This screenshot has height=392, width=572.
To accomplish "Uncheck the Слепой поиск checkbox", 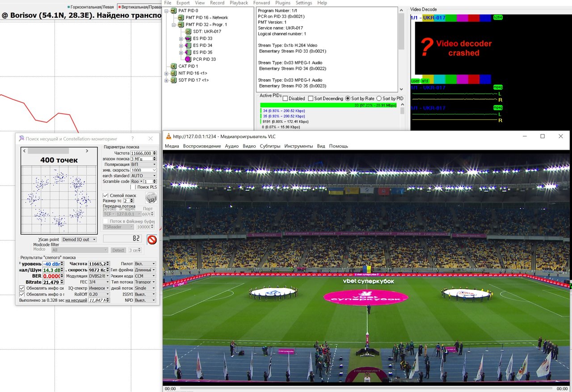I will [105, 195].
